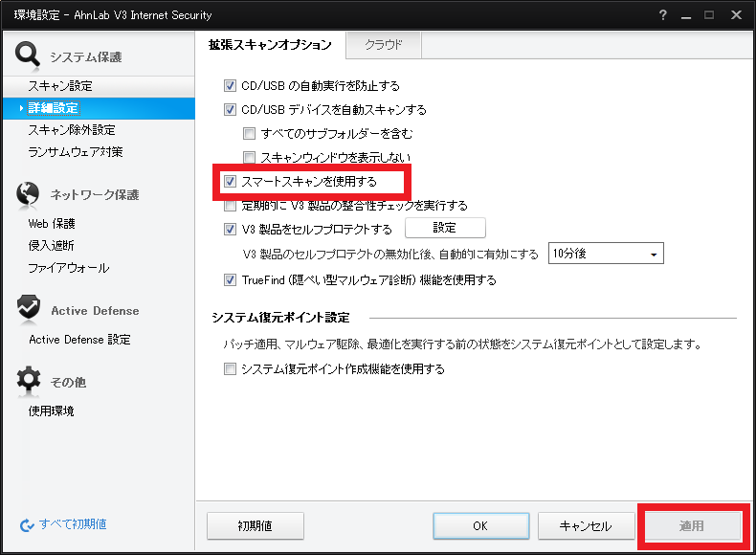Screen dimensions: 756x555
Task: Open ファイアウォール in the sidebar
Action: point(69,268)
